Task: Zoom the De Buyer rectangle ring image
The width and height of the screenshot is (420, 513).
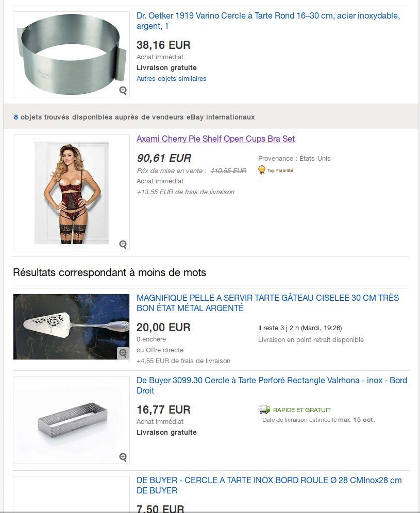Action: 123,457
